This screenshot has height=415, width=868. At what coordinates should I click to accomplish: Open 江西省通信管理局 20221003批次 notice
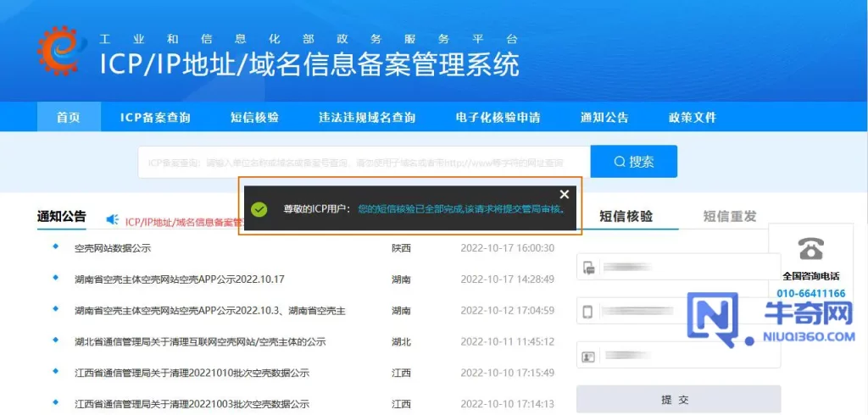pos(192,404)
